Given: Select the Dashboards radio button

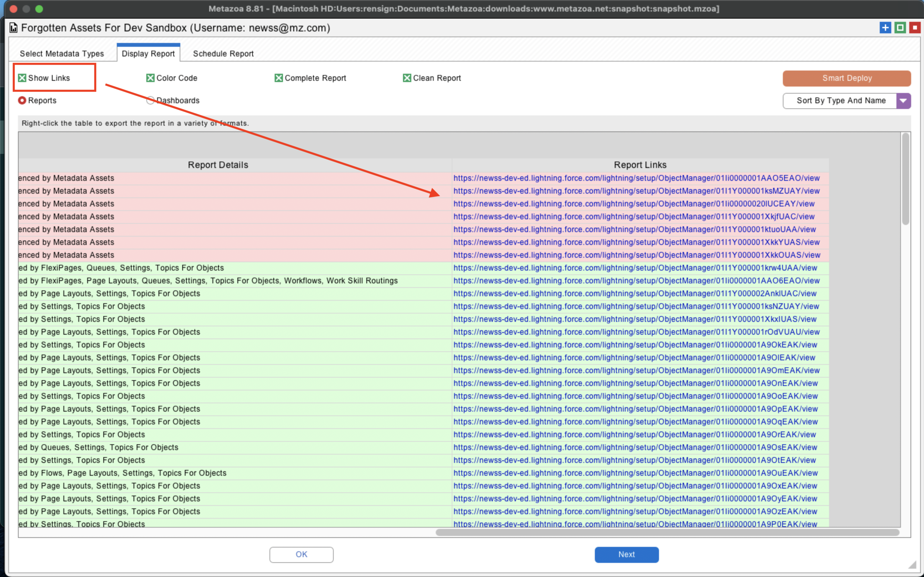Looking at the screenshot, I should coord(150,100).
